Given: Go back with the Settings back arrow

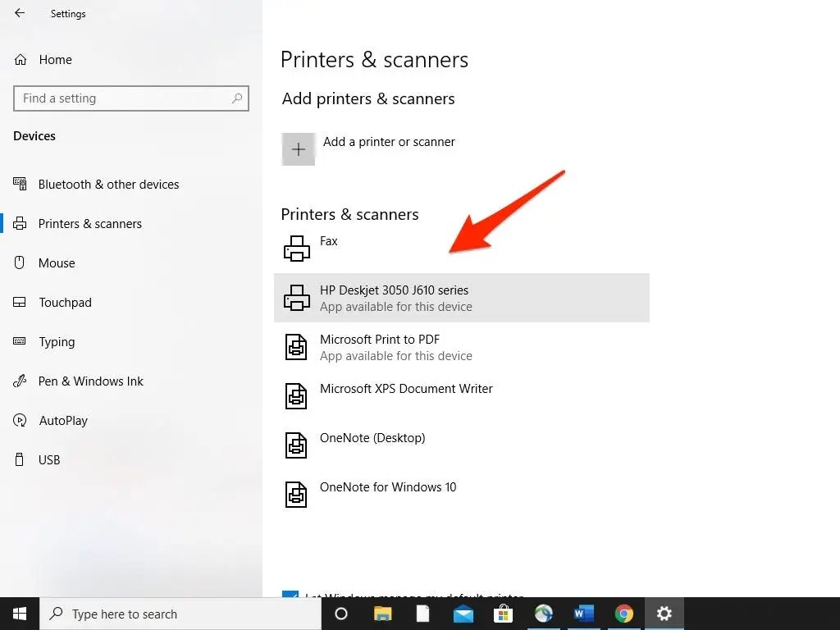Looking at the screenshot, I should 20,13.
